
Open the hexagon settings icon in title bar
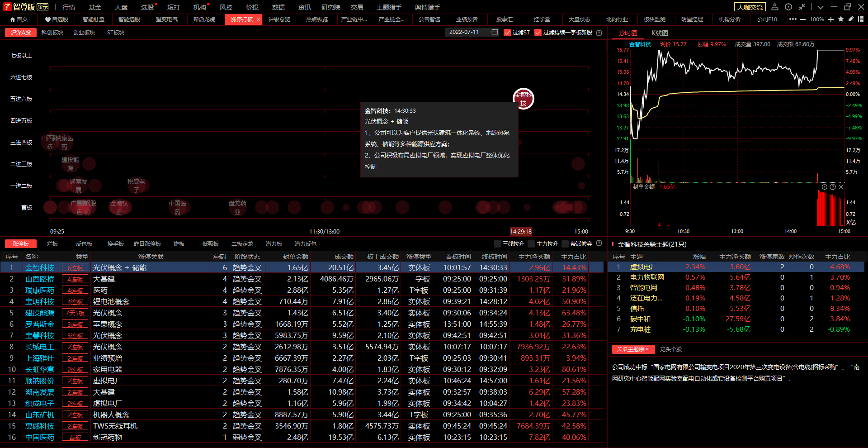pyautogui.click(x=788, y=7)
